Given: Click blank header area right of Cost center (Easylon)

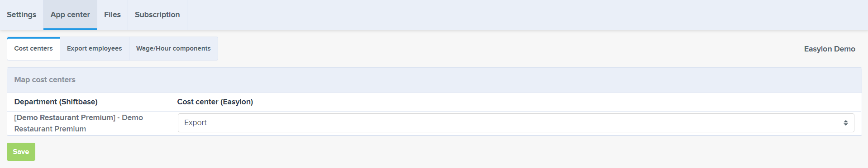Looking at the screenshot, I should [x=557, y=102].
